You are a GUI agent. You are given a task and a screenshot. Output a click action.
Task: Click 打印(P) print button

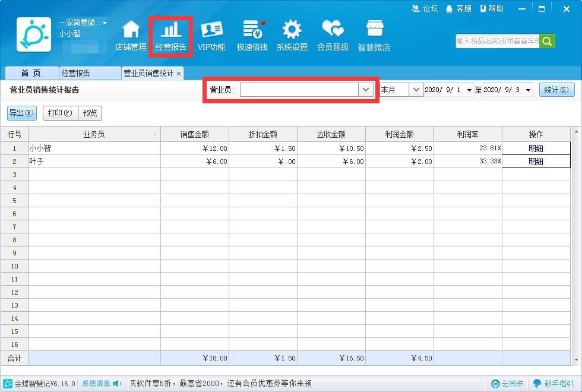[60, 113]
